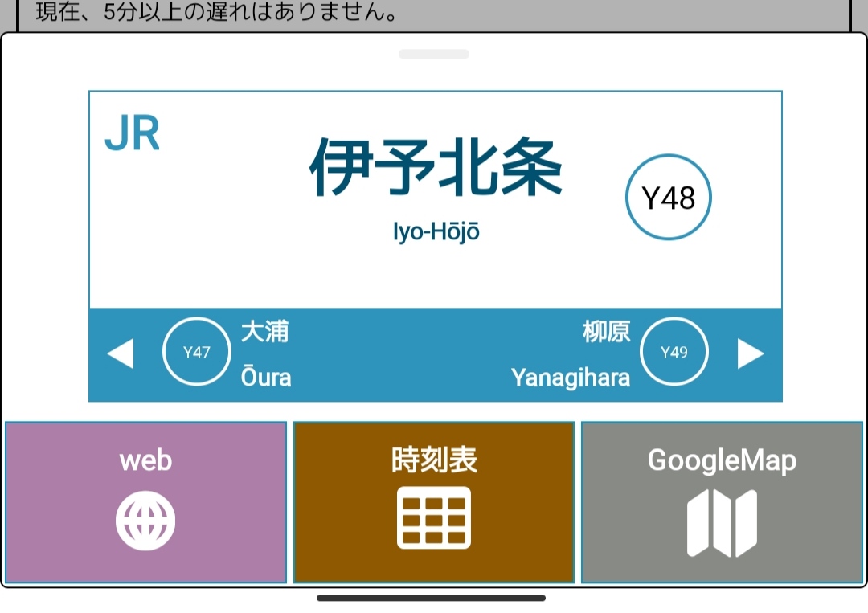Tap the 大浦 station name
Image resolution: width=868 pixels, height=613 pixels.
(264, 331)
